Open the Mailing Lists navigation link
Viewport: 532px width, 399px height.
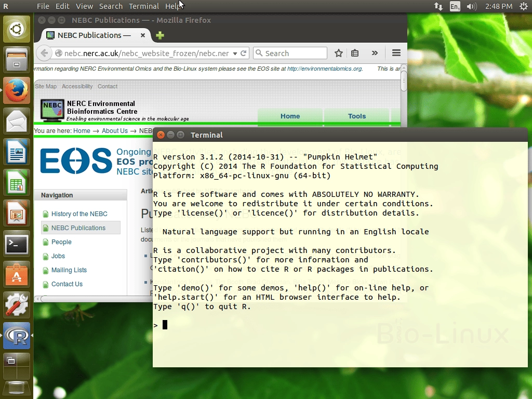(69, 270)
